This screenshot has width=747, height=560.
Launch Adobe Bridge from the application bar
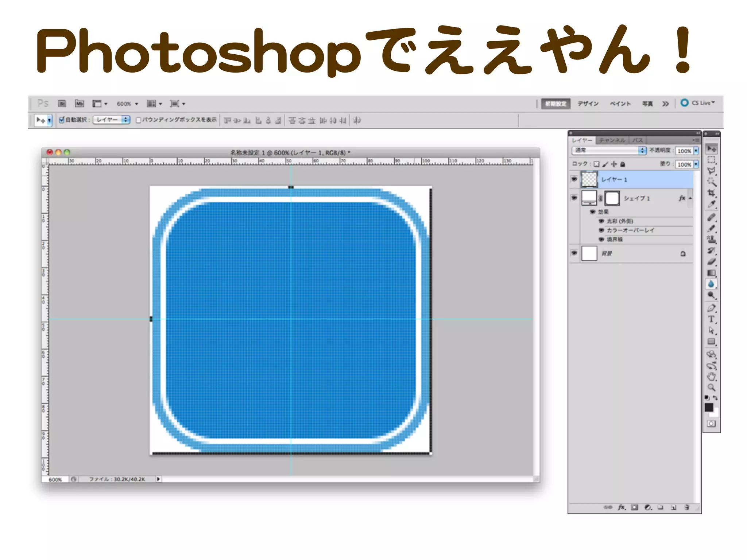62,104
